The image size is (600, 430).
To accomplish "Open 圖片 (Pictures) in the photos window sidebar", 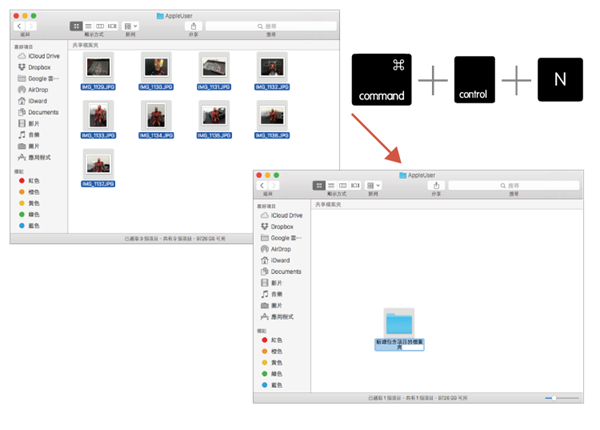I will pos(29,146).
